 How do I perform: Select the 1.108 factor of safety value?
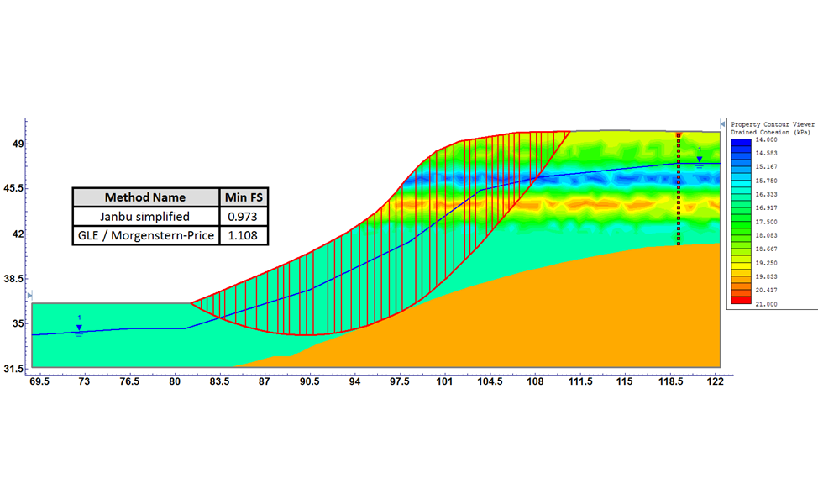point(243,236)
